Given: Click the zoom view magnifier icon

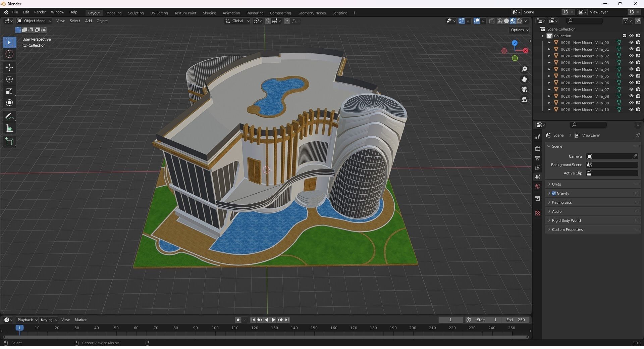Looking at the screenshot, I should coord(524,69).
